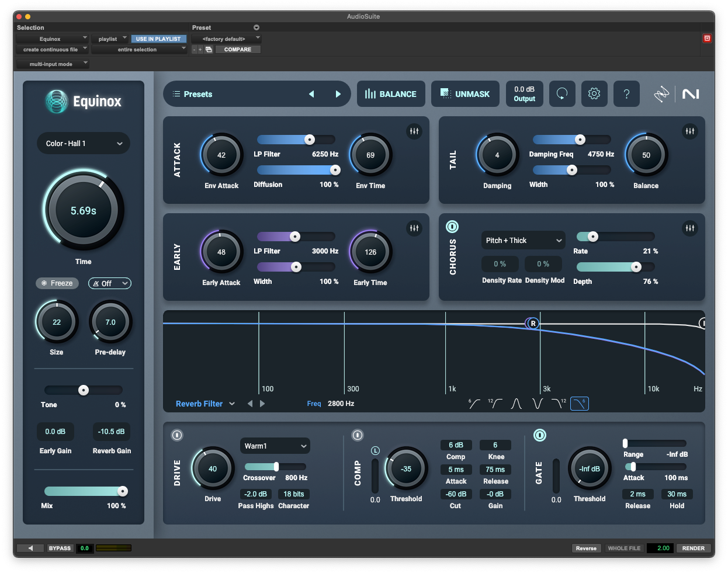Viewport: 728px width, 573px height.
Task: Select the notch filter shape icon
Action: (538, 404)
